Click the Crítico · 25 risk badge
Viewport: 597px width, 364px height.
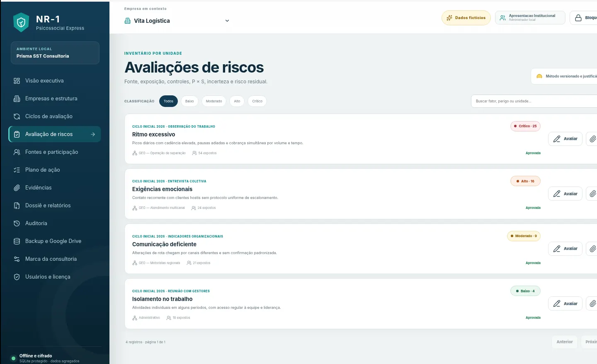pos(525,126)
